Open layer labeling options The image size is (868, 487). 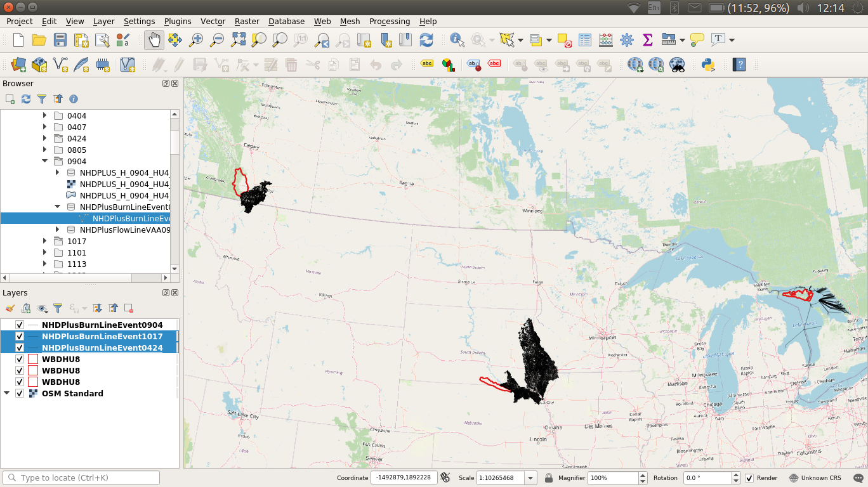(428, 64)
